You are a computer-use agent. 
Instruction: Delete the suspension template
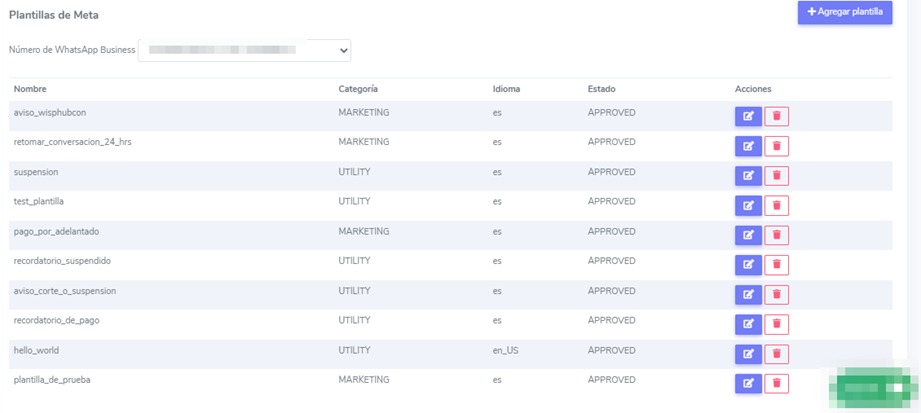tap(776, 176)
